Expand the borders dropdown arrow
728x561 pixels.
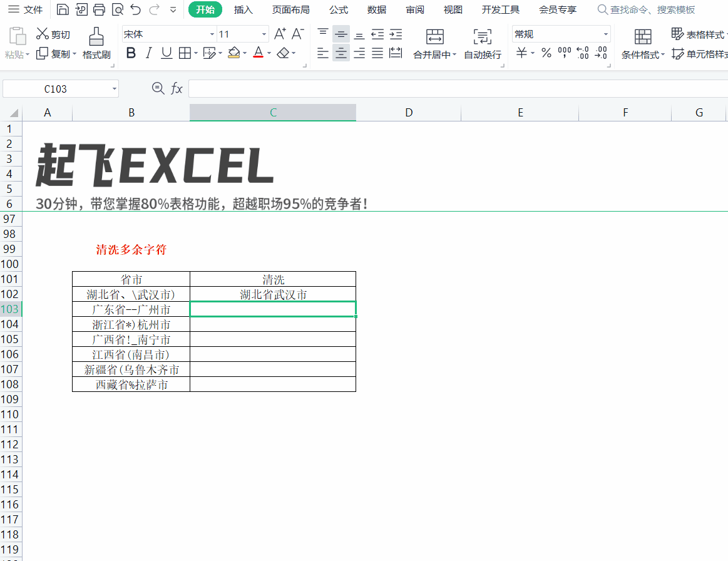coord(196,53)
